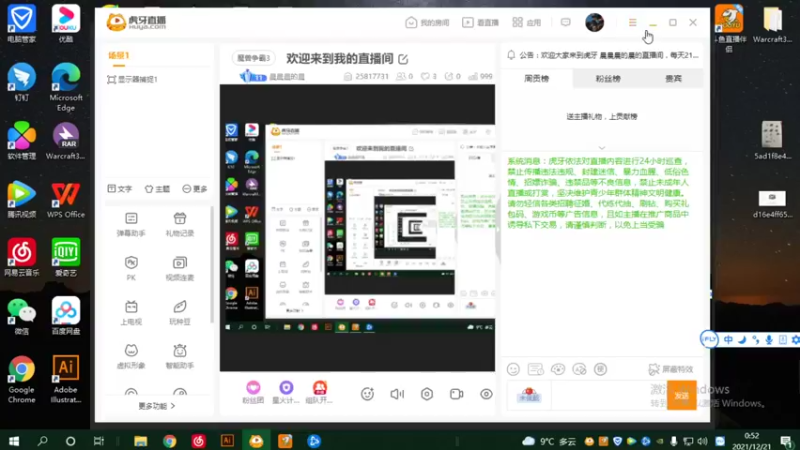Toggle the circular 锁 icon in chat toolbar
800x450 pixels.
[x=601, y=369]
